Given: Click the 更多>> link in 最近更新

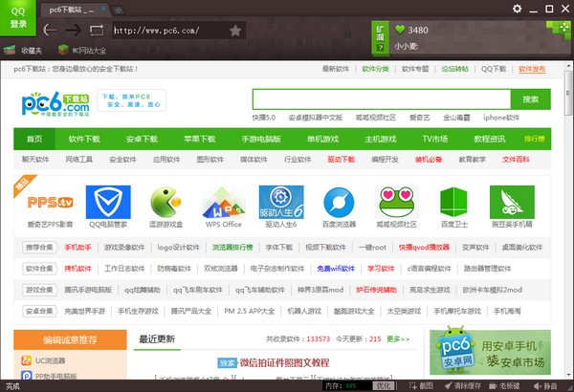Looking at the screenshot, I should pyautogui.click(x=398, y=338).
